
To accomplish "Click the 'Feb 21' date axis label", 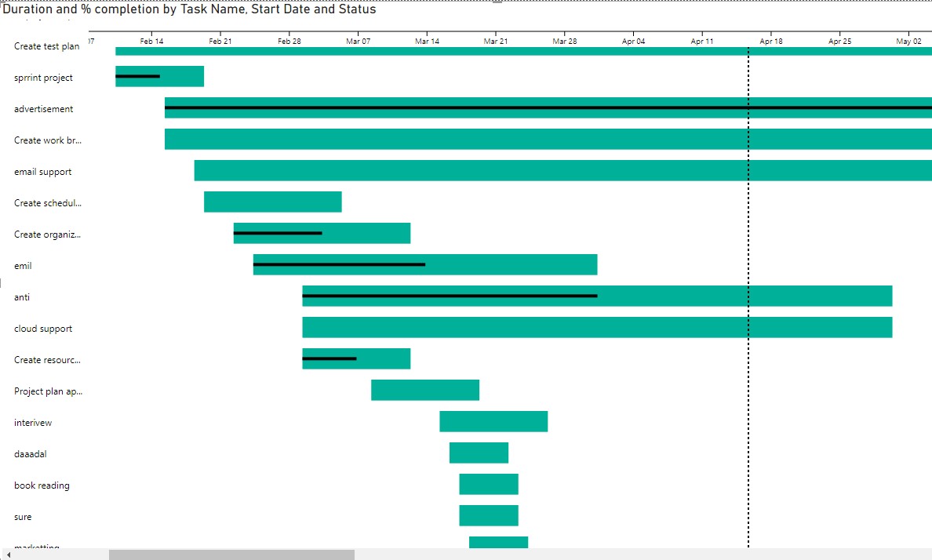I will click(x=220, y=41).
